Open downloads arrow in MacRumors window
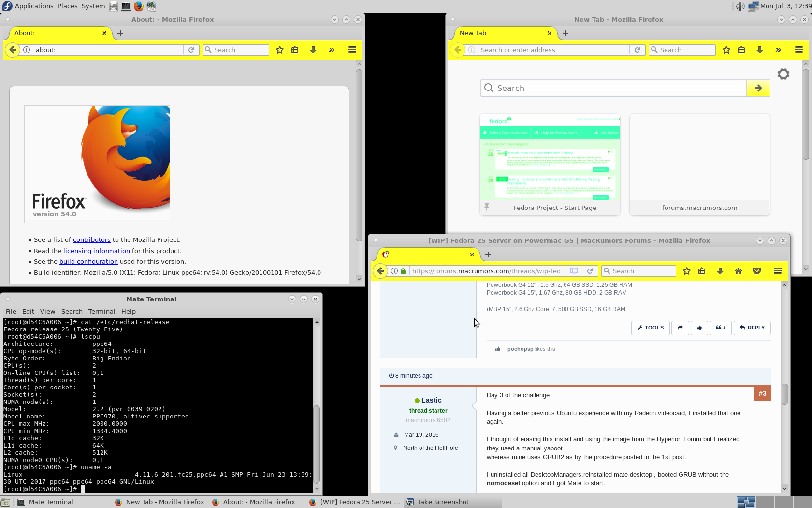812x508 pixels. [720, 271]
